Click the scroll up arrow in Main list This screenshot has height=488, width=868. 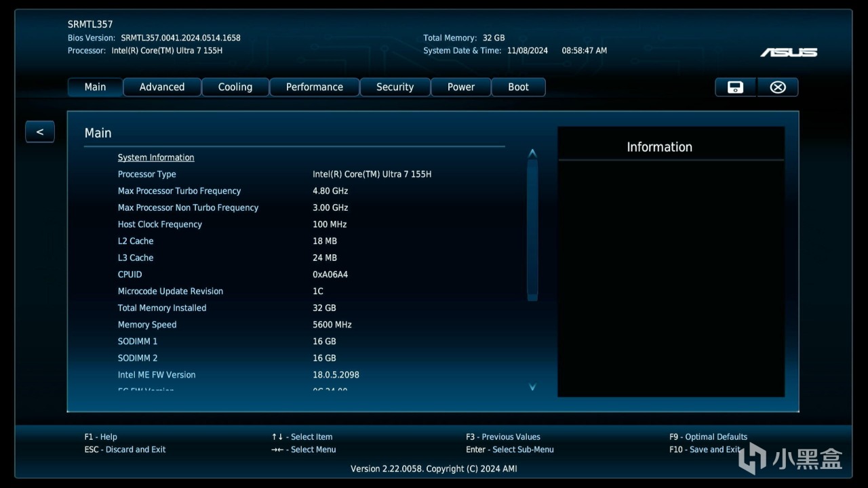coord(532,153)
